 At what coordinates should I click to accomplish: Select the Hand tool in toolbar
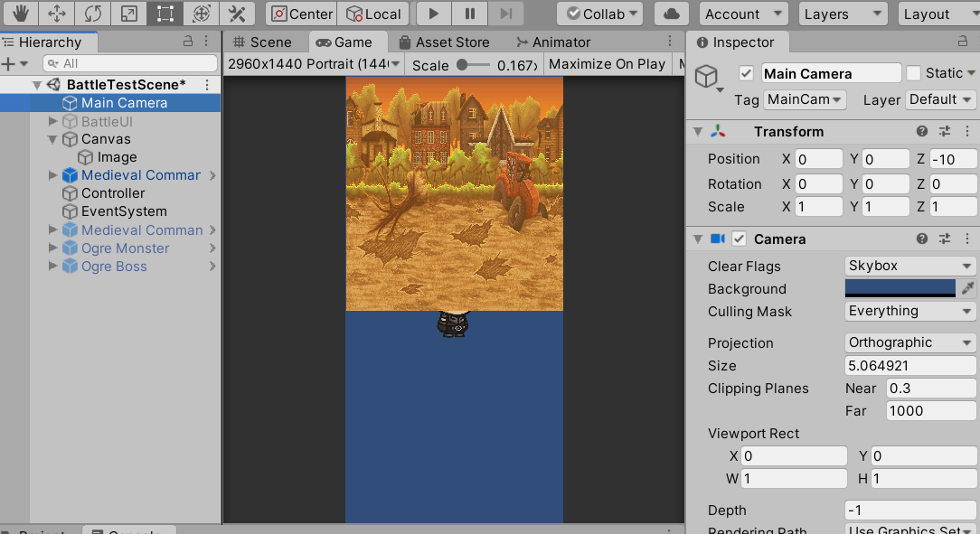click(19, 14)
